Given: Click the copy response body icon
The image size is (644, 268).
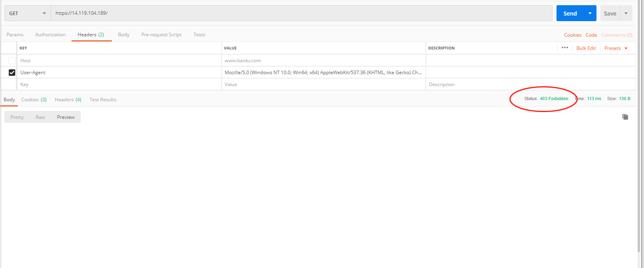Looking at the screenshot, I should (625, 117).
